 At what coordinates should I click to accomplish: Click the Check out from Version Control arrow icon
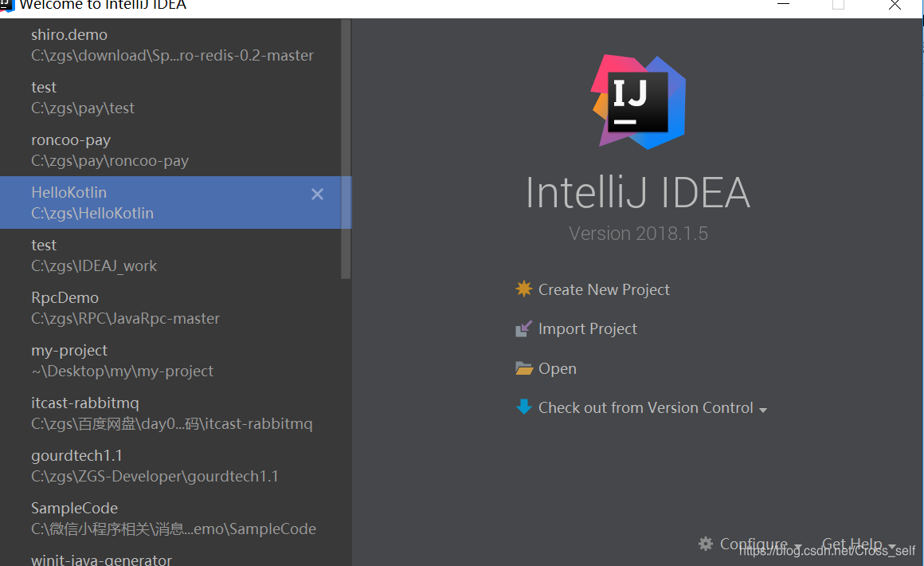(x=524, y=407)
